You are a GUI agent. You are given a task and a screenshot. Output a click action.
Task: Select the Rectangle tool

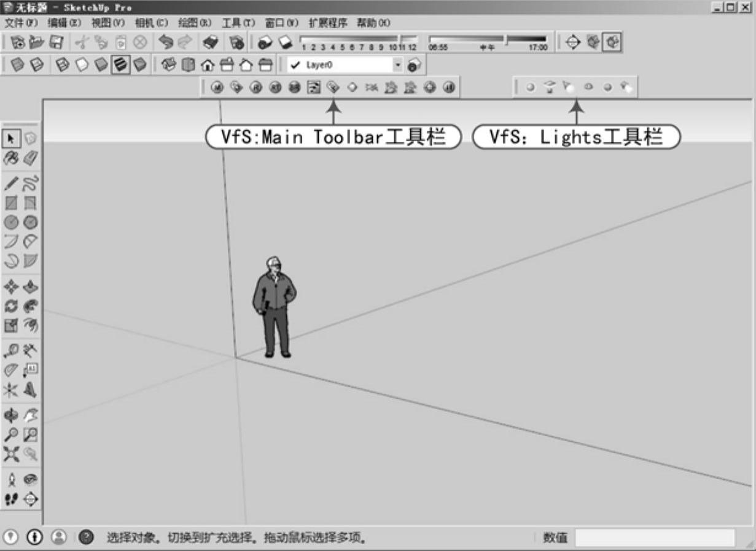pyautogui.click(x=11, y=203)
